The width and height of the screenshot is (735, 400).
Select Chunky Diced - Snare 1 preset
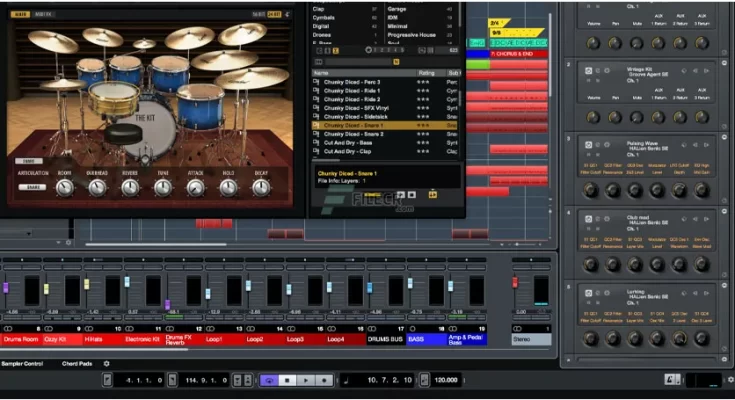coord(362,126)
